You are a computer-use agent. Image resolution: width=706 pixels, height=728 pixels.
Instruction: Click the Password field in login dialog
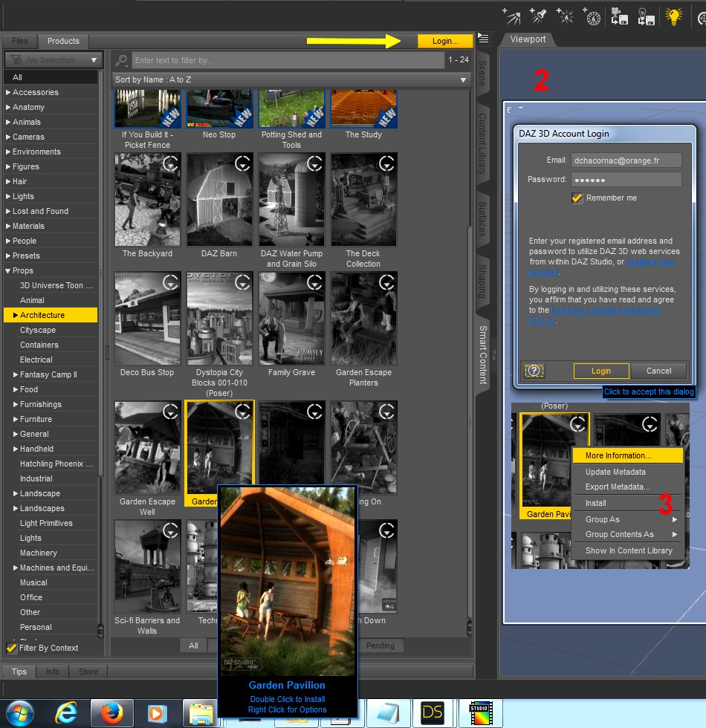pyautogui.click(x=626, y=180)
